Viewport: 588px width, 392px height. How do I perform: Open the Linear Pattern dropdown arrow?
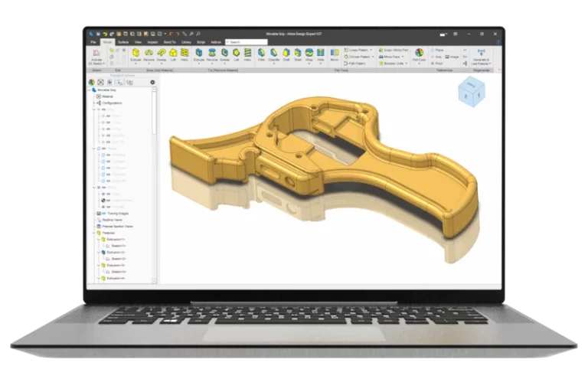[x=371, y=50]
